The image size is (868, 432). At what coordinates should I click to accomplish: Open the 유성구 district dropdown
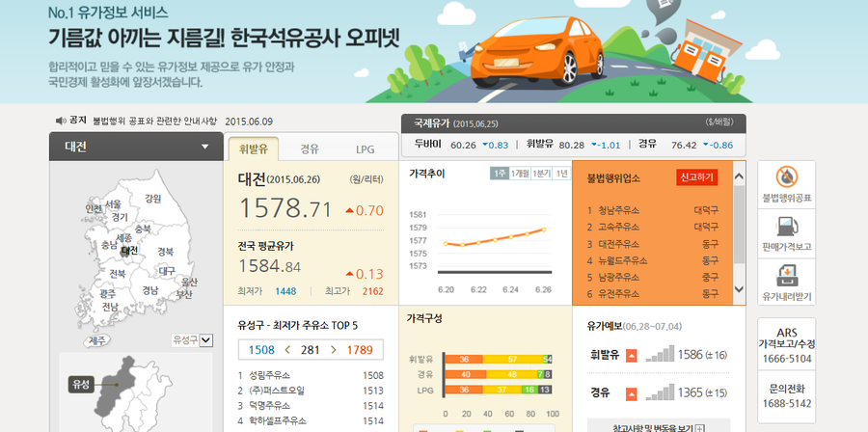(x=192, y=339)
